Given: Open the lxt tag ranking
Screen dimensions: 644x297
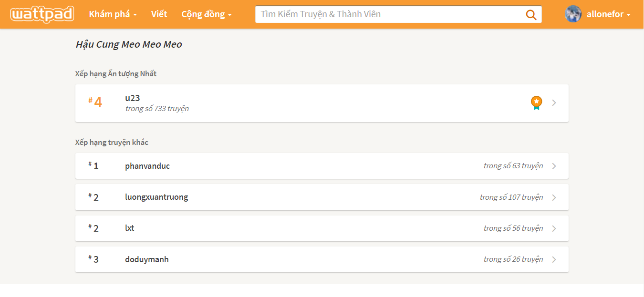Looking at the screenshot, I should 130,228.
